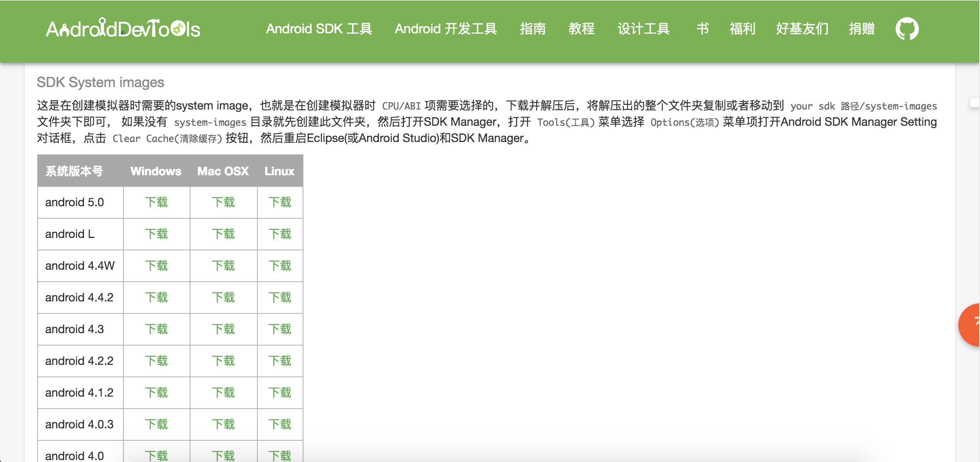This screenshot has width=980, height=462.
Task: Download android 4.3 image for Linux
Action: 280,329
